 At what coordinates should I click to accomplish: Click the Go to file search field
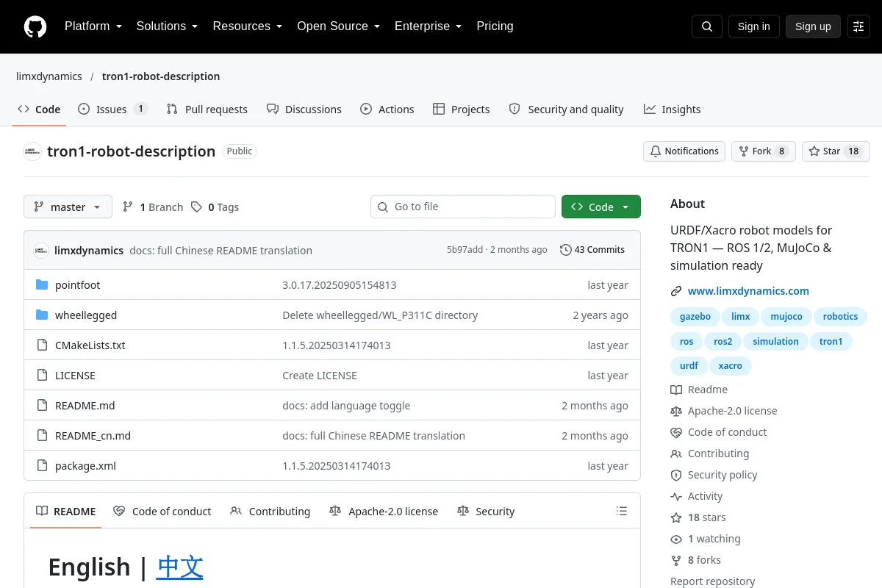pos(463,207)
